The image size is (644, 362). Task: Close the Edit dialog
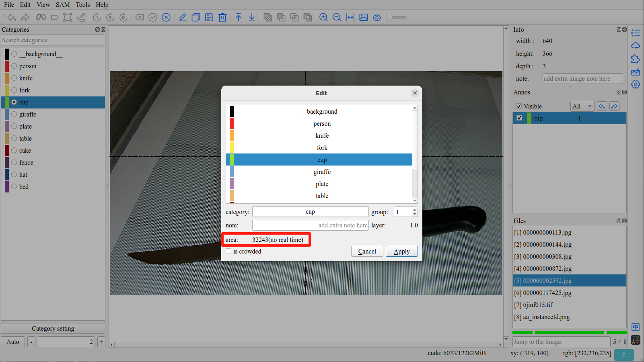coord(415,93)
